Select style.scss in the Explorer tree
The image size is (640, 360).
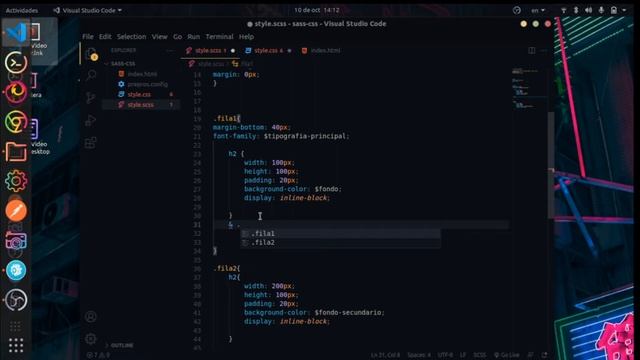pos(141,104)
